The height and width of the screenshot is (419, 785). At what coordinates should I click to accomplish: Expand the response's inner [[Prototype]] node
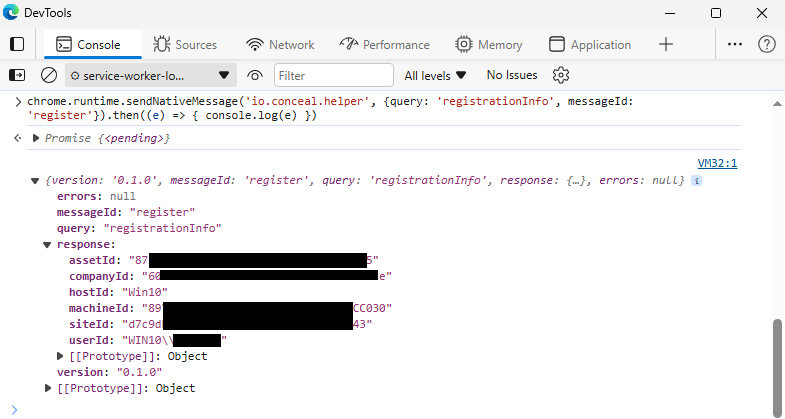click(x=60, y=356)
